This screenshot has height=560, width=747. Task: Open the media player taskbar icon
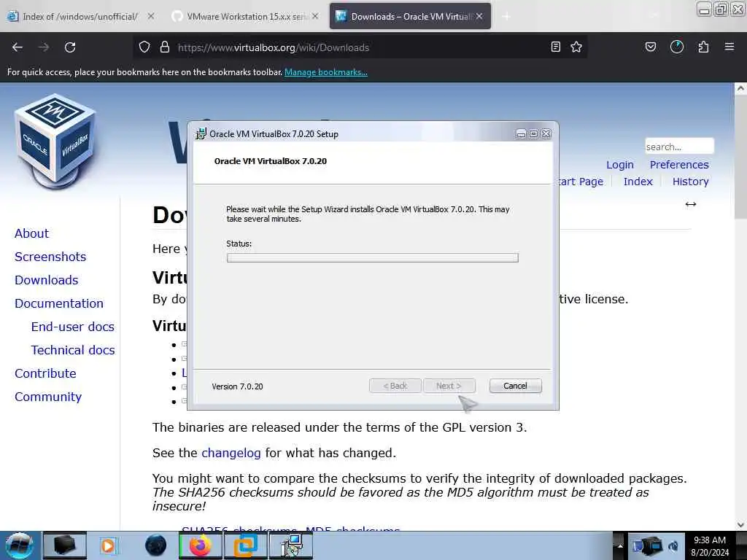click(109, 545)
